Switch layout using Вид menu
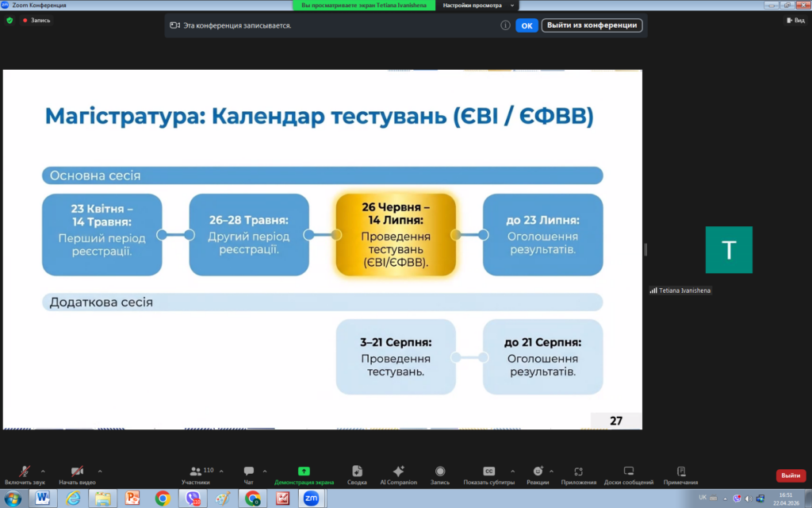Image resolution: width=812 pixels, height=508 pixels. 795,21
